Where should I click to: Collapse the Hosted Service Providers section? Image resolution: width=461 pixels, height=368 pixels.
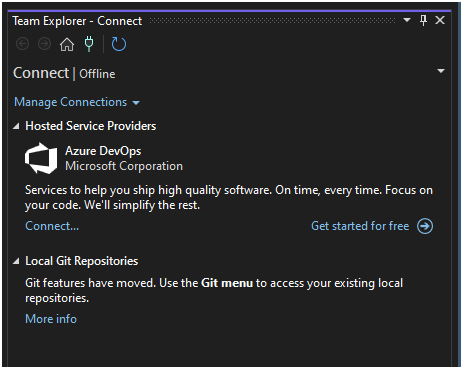tap(16, 126)
